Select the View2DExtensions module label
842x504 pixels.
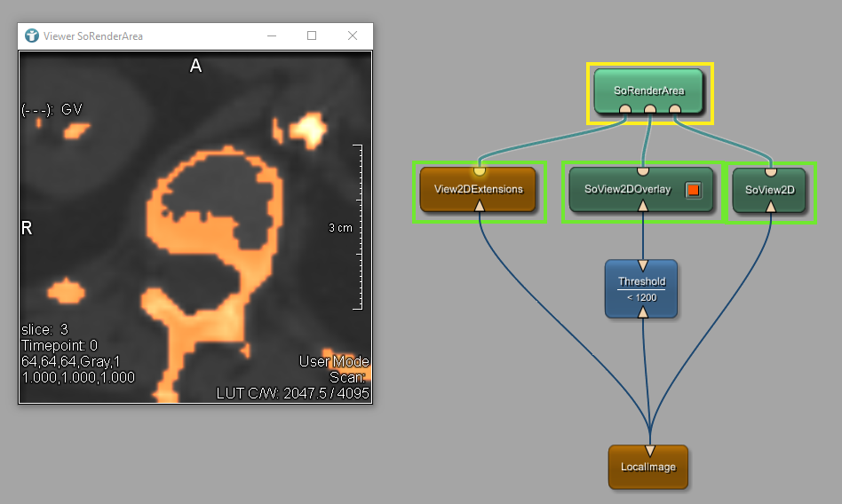pyautogui.click(x=479, y=189)
